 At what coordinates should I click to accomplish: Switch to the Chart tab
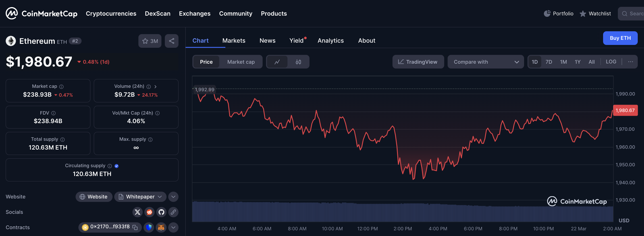(x=201, y=40)
